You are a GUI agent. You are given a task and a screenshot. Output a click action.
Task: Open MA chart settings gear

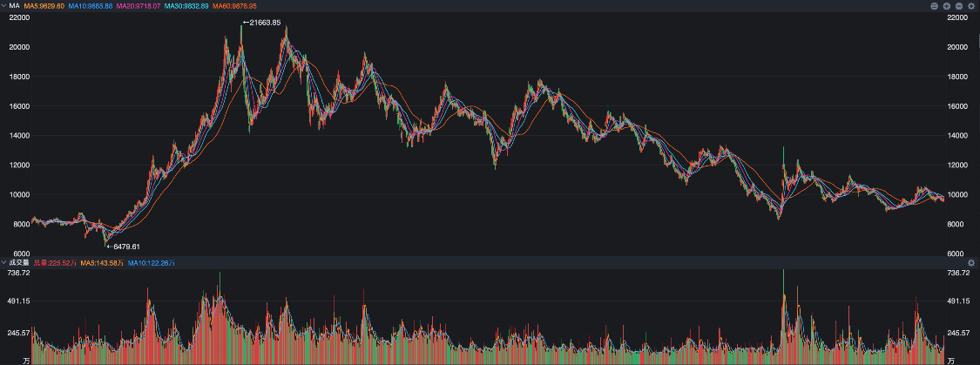pyautogui.click(x=971, y=6)
